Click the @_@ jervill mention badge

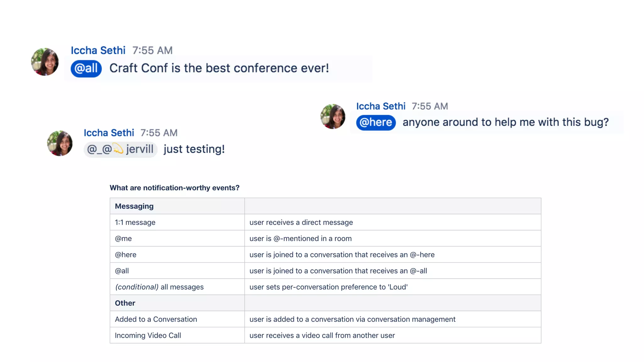(x=120, y=149)
